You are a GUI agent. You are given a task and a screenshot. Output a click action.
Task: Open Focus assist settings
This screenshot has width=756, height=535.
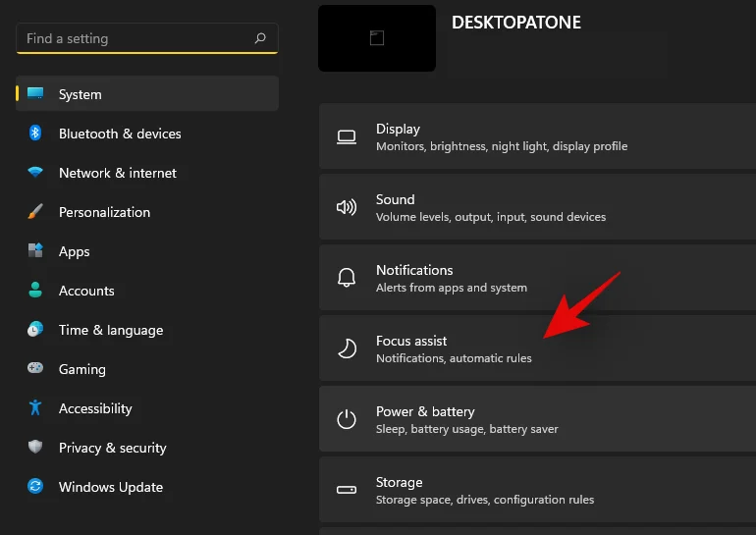tap(537, 348)
